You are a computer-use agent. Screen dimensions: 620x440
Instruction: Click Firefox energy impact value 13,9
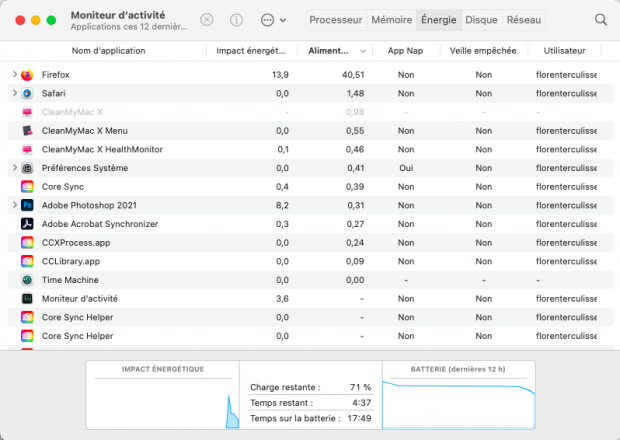tap(280, 75)
